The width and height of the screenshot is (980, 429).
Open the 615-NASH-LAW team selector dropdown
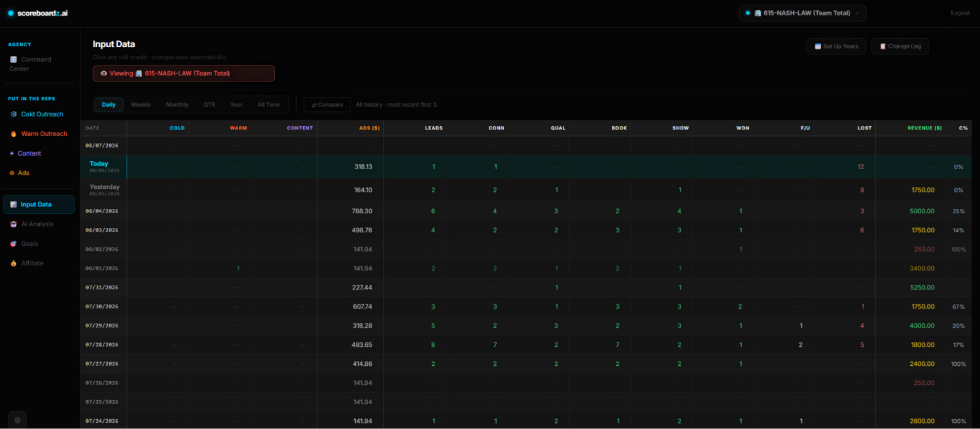tap(802, 13)
